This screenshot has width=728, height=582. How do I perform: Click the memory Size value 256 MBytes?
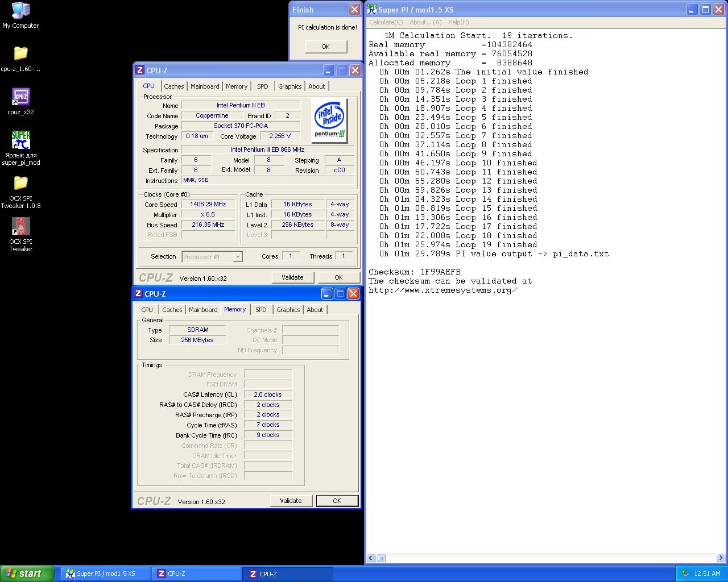(x=197, y=340)
